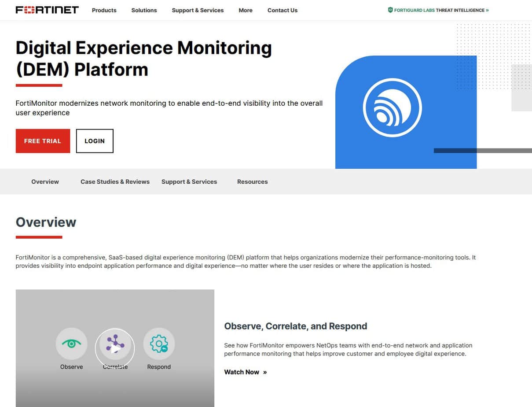Viewport: 532px width, 407px height.
Task: Open the Support & Services top menu
Action: tap(198, 10)
